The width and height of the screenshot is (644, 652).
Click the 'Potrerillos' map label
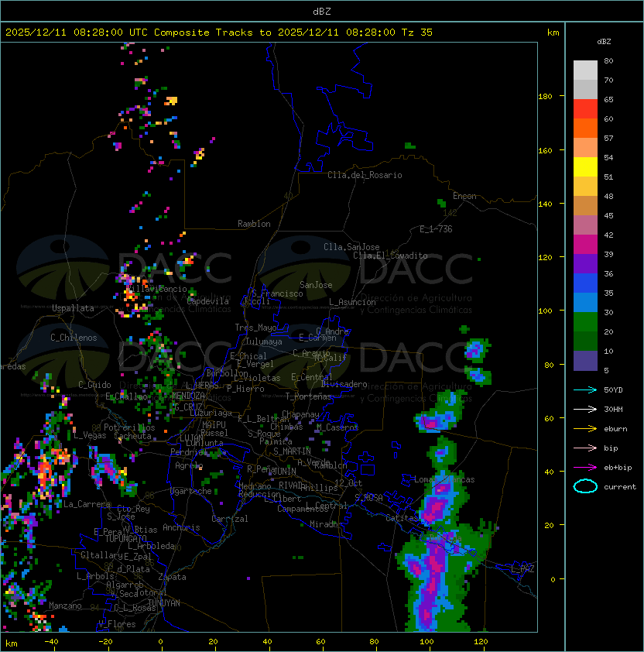(129, 427)
